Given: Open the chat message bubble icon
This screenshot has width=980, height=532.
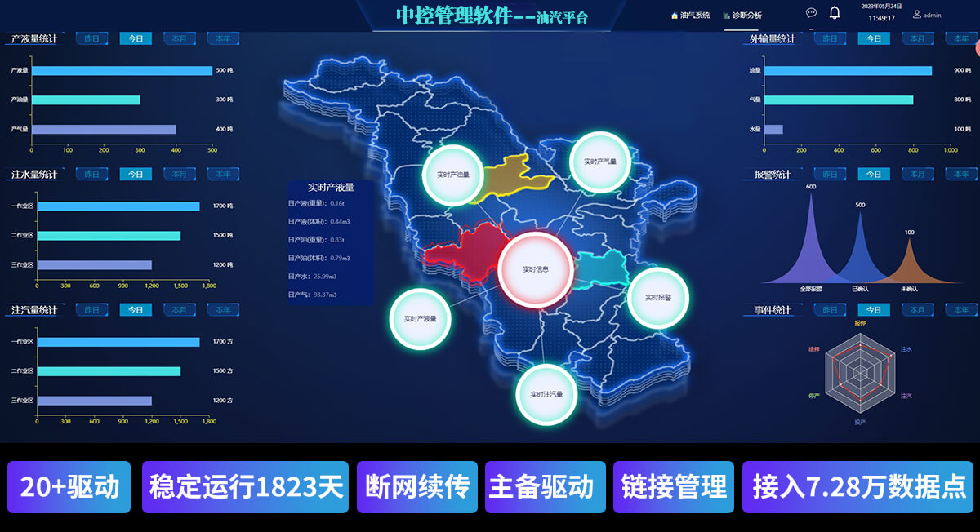Looking at the screenshot, I should [x=811, y=13].
